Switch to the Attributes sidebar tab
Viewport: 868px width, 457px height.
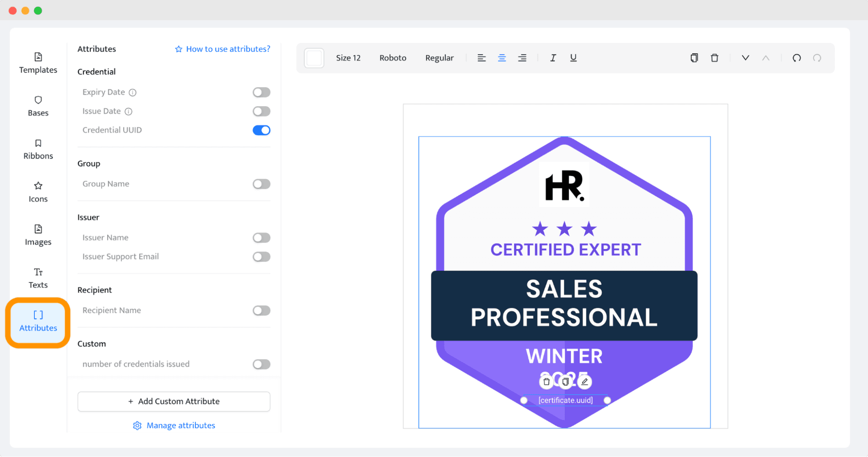(38, 322)
